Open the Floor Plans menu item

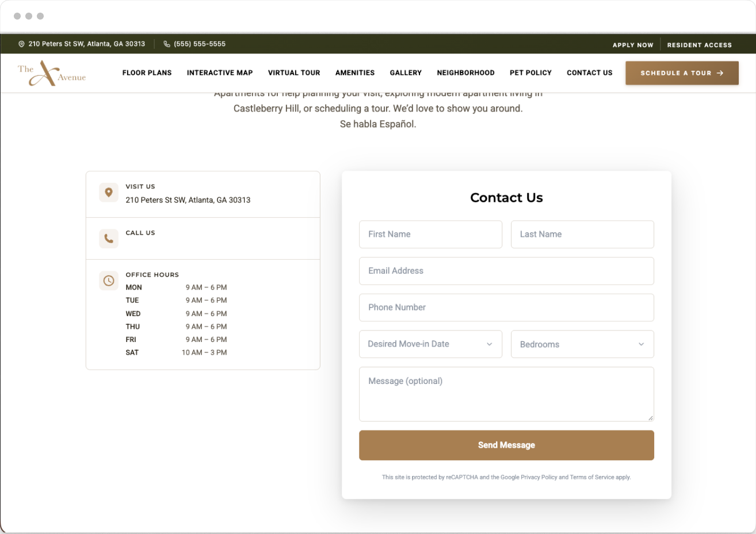point(147,73)
